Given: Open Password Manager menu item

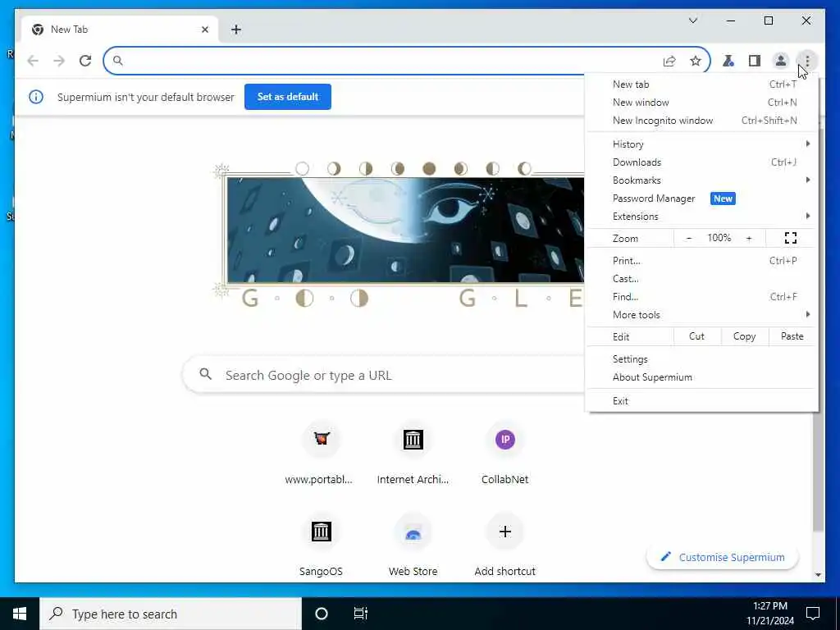Looking at the screenshot, I should click(x=702, y=199).
